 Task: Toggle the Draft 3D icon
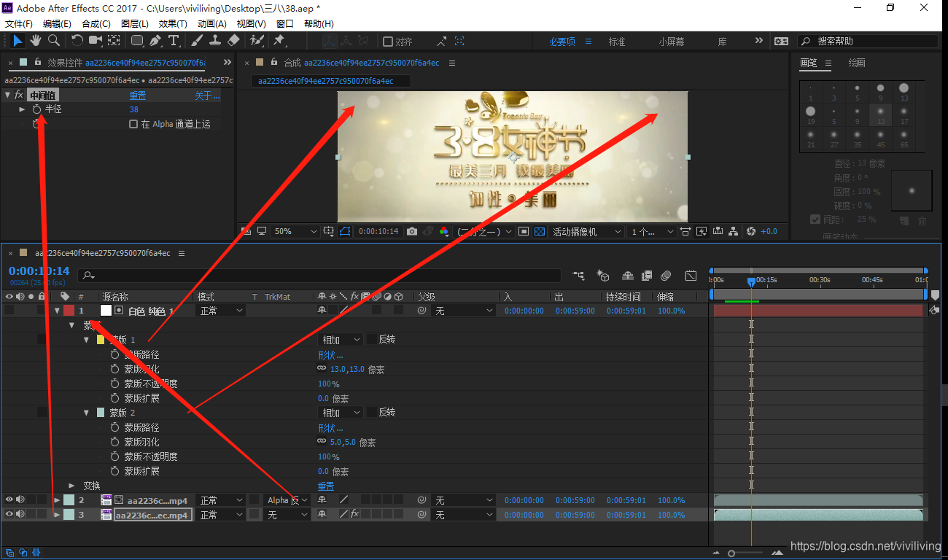pos(603,276)
